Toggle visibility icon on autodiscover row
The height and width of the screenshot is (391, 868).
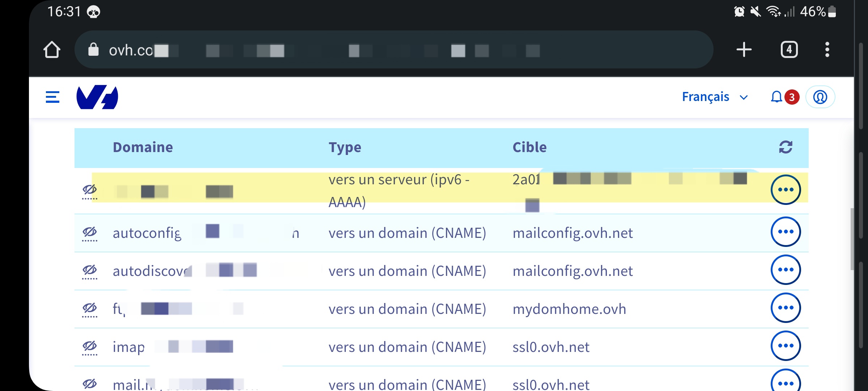tap(90, 271)
